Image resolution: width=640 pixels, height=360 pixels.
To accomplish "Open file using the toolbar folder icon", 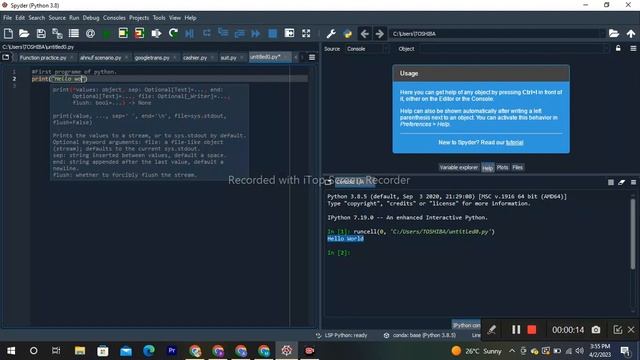I will [24, 33].
